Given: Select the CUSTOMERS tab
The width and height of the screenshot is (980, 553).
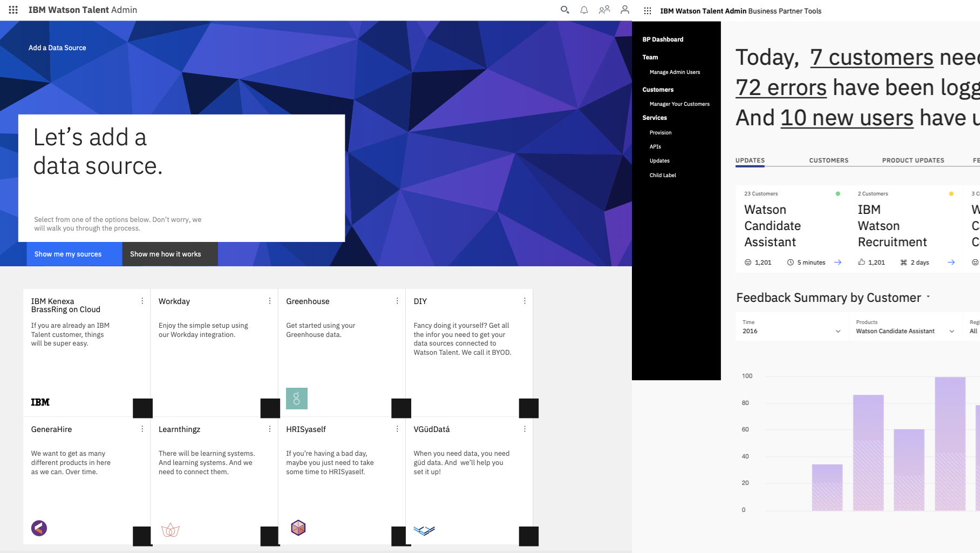Looking at the screenshot, I should point(829,160).
